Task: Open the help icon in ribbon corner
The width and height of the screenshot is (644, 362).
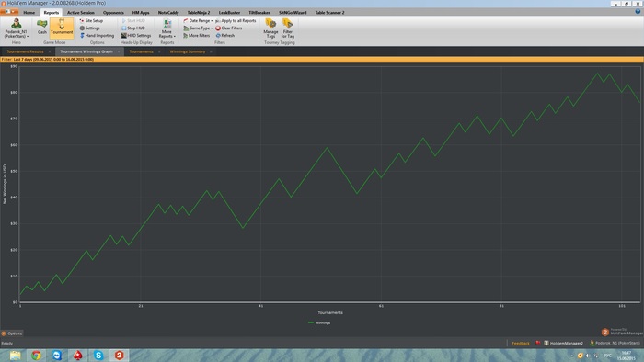Action: 638,12
